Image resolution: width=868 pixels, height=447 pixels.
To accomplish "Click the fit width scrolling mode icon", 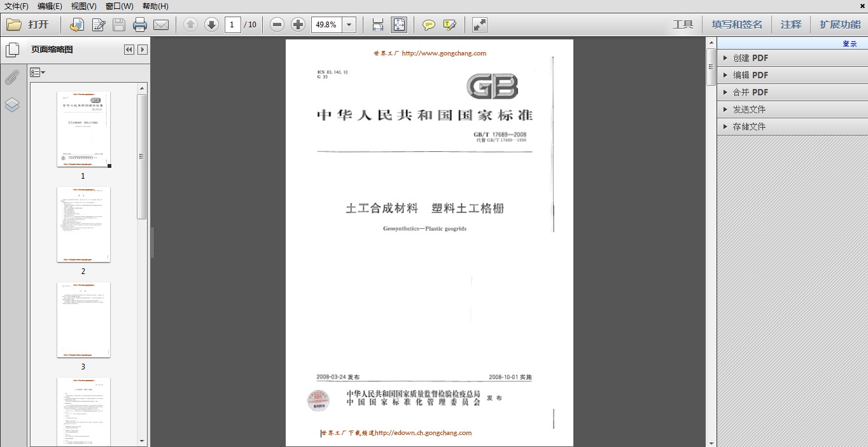I will pos(378,25).
